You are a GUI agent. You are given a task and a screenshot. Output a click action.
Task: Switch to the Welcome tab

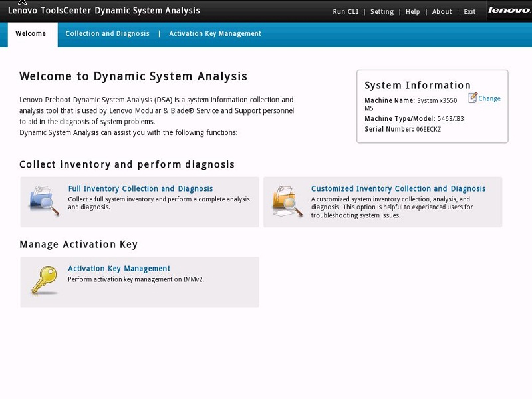tap(31, 34)
